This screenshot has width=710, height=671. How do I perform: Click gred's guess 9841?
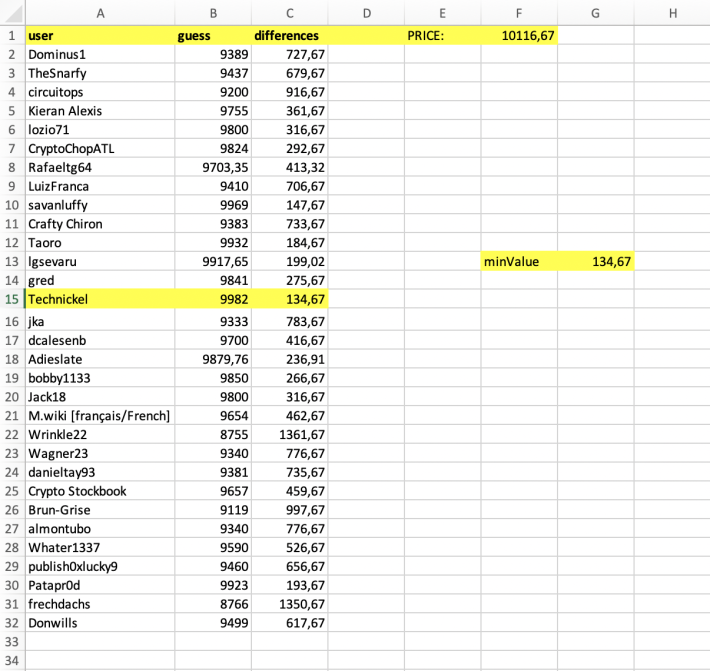pos(213,280)
